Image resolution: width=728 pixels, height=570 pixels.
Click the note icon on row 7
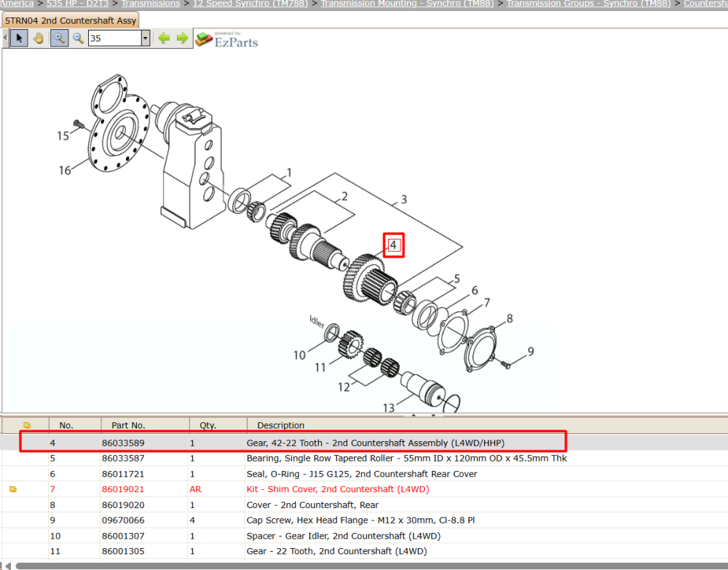[x=13, y=489]
